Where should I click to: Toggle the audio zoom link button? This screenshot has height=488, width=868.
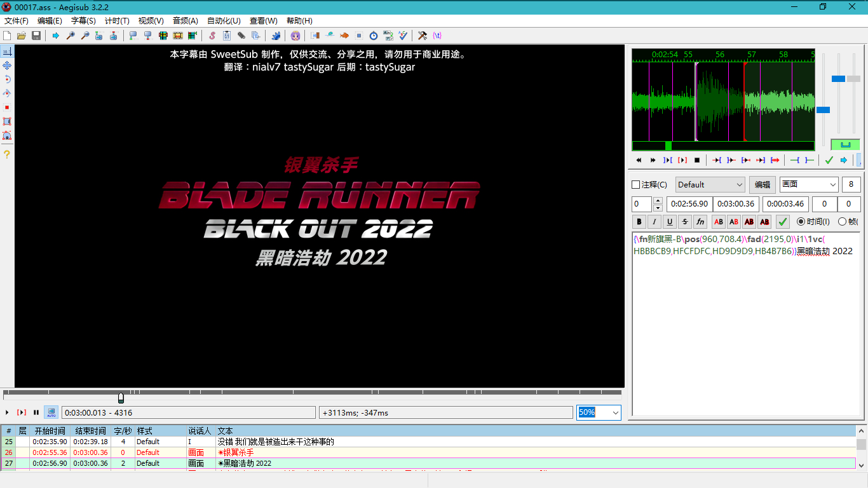845,145
